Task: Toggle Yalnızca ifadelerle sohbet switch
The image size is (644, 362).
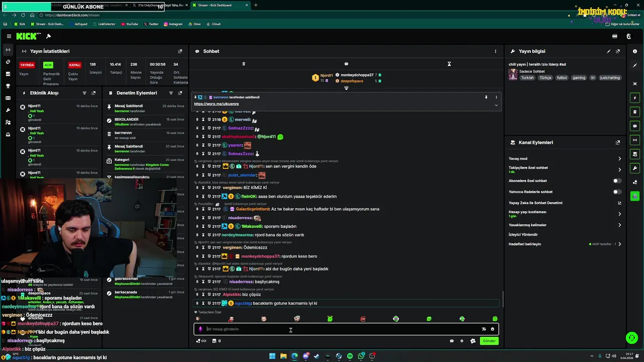Action: (617, 192)
